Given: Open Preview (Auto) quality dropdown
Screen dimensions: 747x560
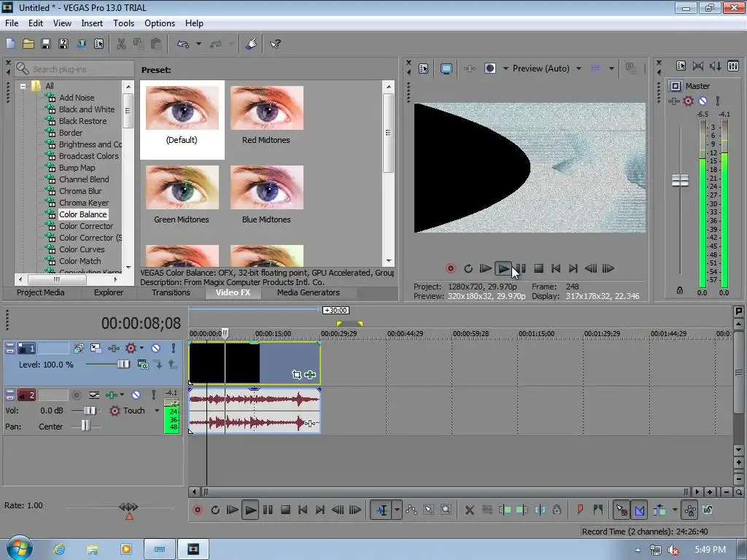Looking at the screenshot, I should tap(578, 69).
